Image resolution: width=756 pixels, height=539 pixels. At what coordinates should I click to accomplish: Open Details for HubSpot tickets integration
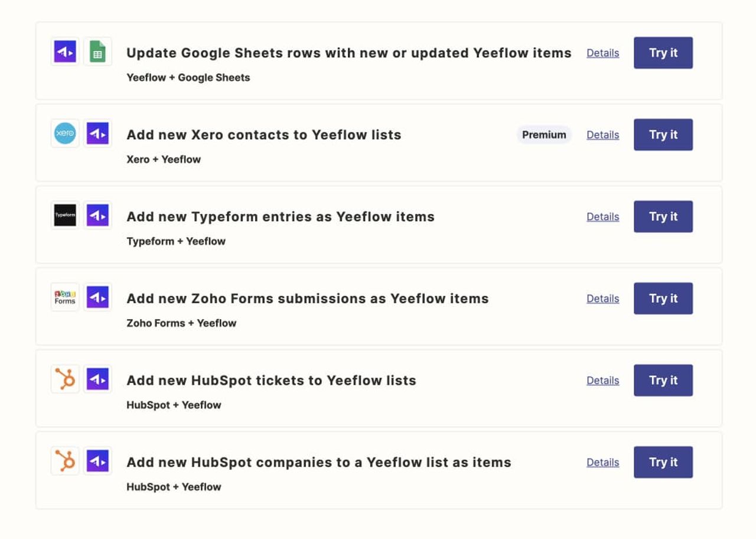tap(602, 381)
